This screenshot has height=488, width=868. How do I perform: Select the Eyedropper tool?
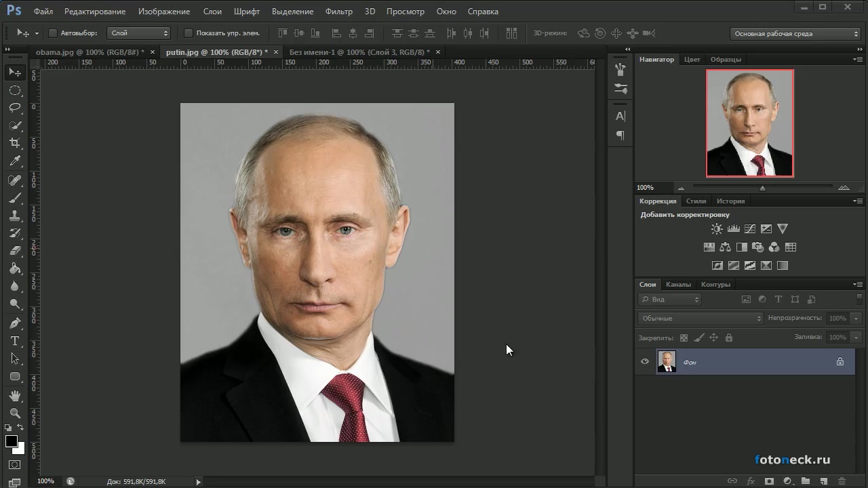coord(15,161)
